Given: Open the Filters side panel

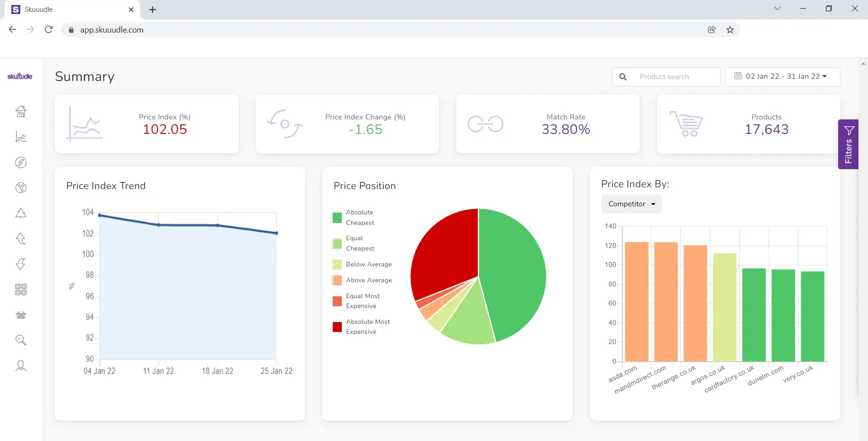Looking at the screenshot, I should tap(849, 145).
